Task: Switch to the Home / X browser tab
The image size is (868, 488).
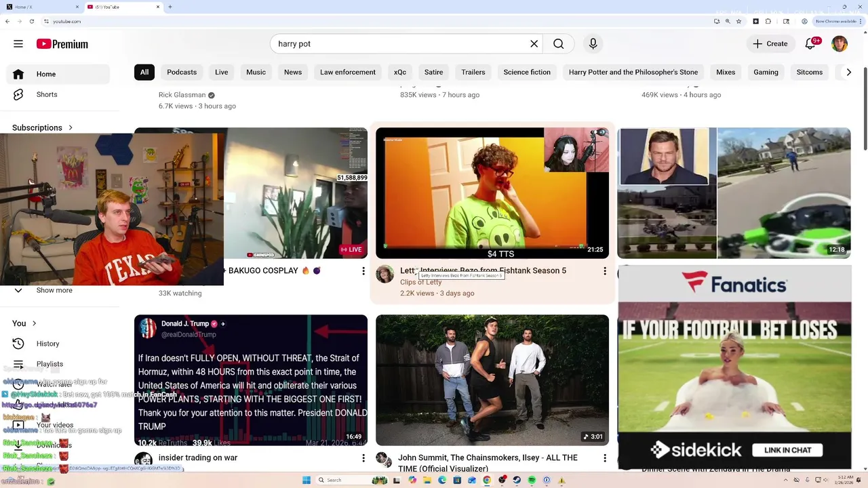Action: pos(41,7)
